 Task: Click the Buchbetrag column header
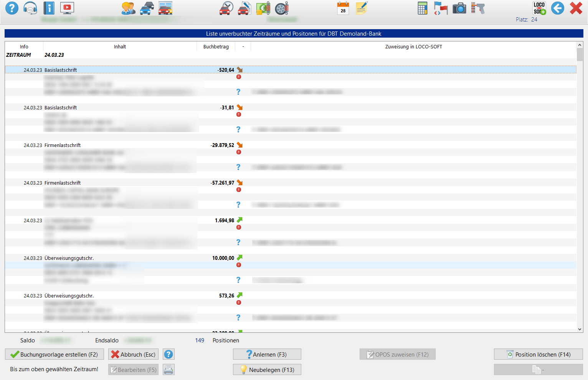point(216,47)
